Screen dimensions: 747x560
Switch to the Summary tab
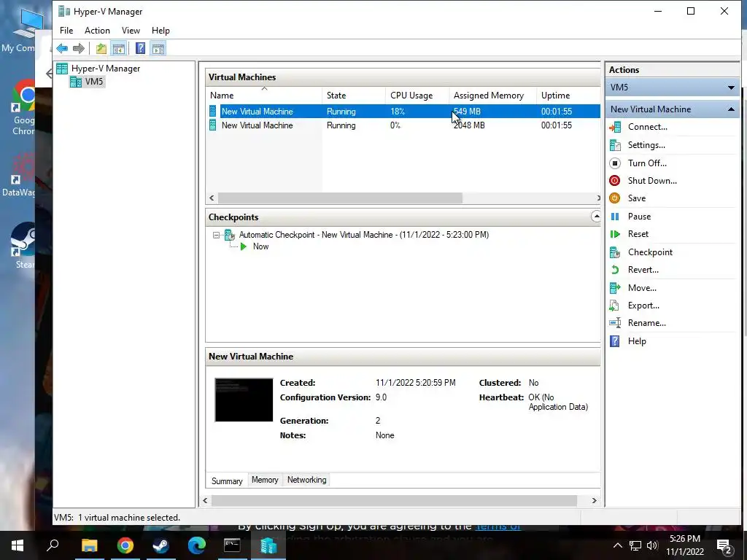tap(227, 481)
